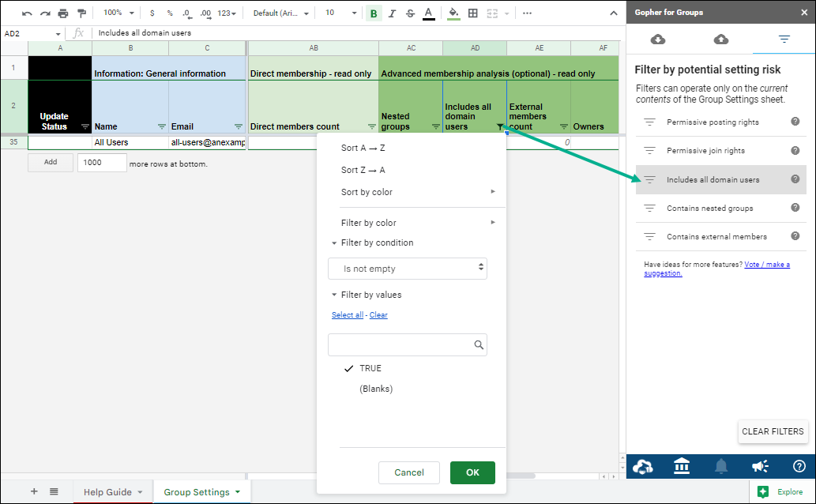
Task: Click the help circle icon in sidebar footer
Action: click(799, 467)
